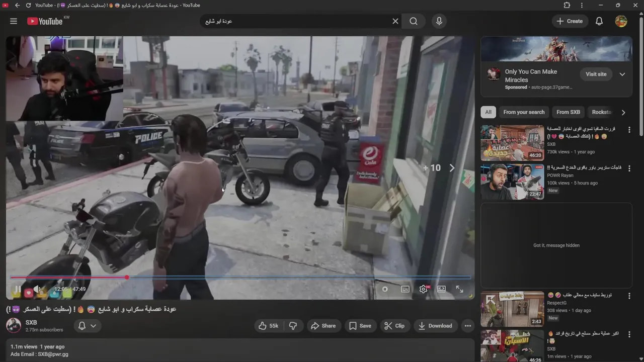This screenshot has height=362, width=644.
Task: Switch player to theater mode
Action: click(441, 289)
